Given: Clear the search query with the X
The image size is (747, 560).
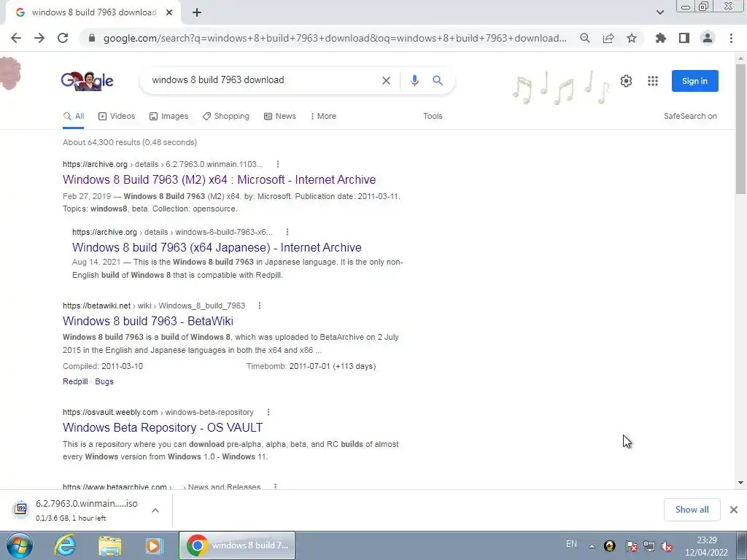Looking at the screenshot, I should [x=387, y=80].
